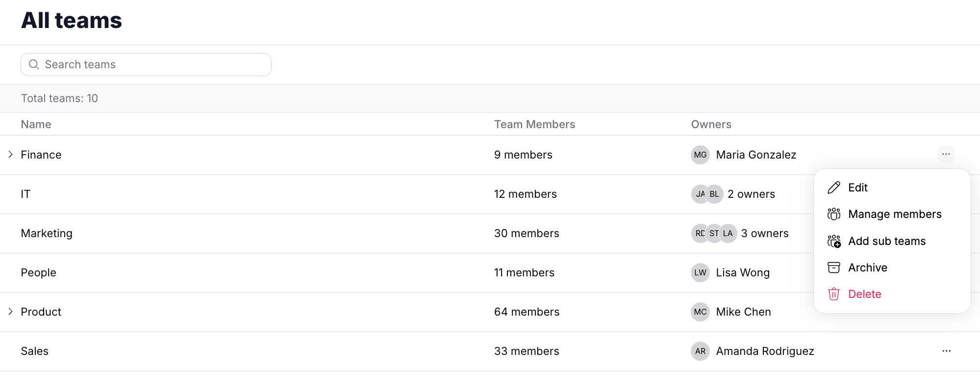Click the LW avatar for Lisa Wong
This screenshot has height=377, width=980.
coord(700,272)
